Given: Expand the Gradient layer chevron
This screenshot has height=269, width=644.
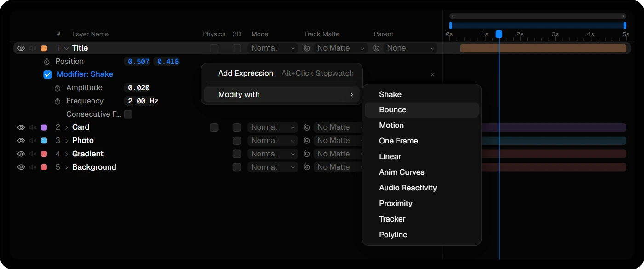Looking at the screenshot, I should coord(66,154).
